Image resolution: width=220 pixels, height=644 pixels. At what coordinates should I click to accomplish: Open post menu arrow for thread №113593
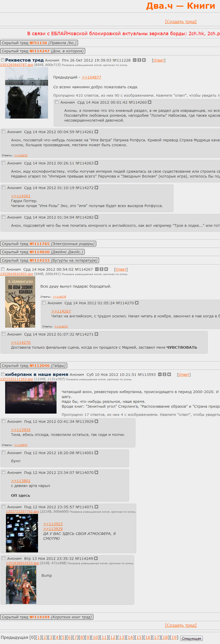point(169,374)
